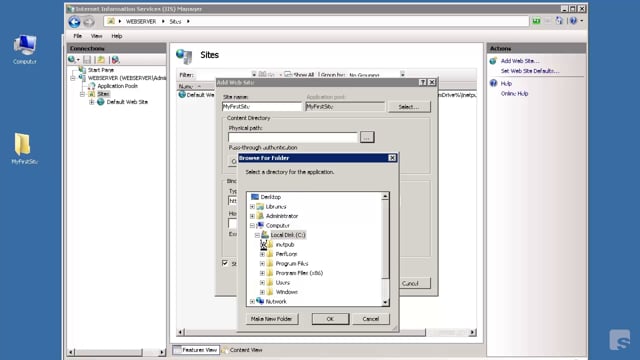Select Network in the folder tree
This screenshot has width=640, height=360.
[276, 302]
